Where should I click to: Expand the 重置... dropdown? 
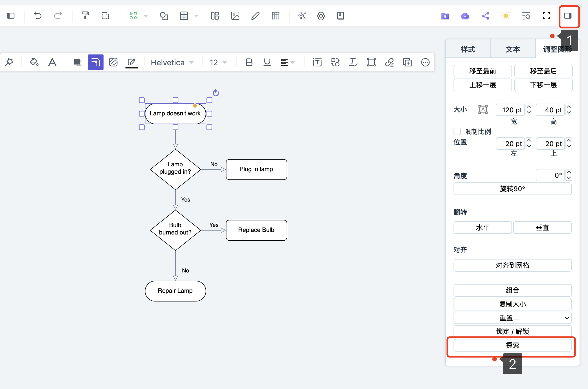tap(512, 318)
